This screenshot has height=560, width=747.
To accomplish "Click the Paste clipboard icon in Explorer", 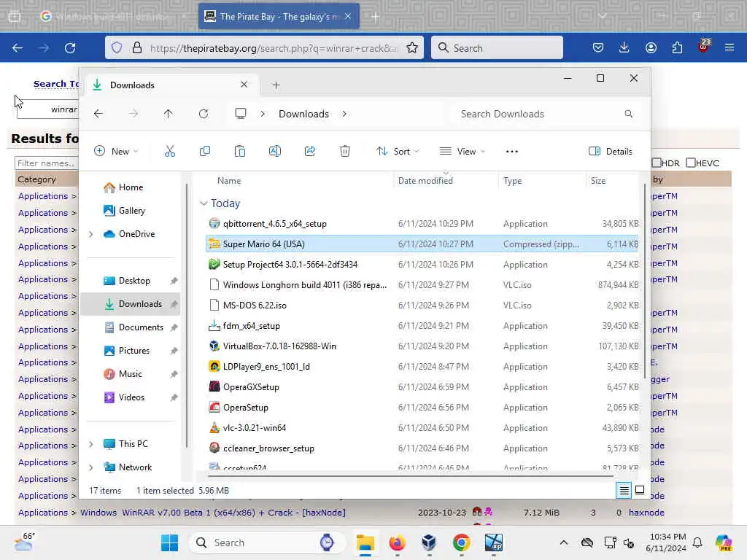I will point(239,152).
